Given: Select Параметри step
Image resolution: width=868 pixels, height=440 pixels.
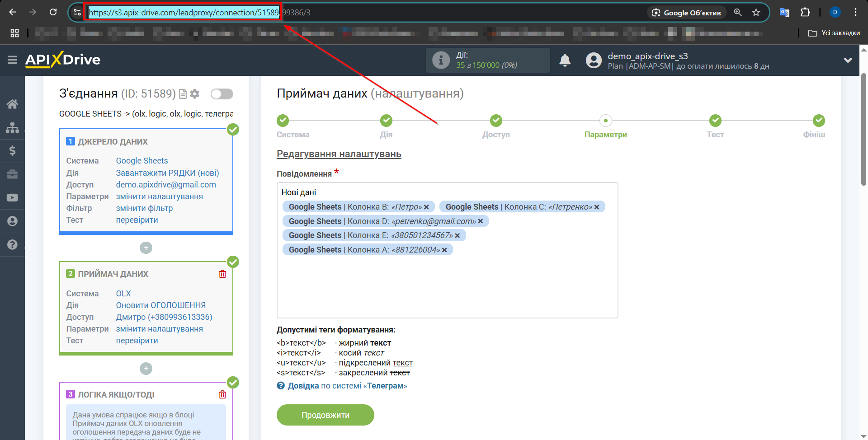Looking at the screenshot, I should coord(606,121).
